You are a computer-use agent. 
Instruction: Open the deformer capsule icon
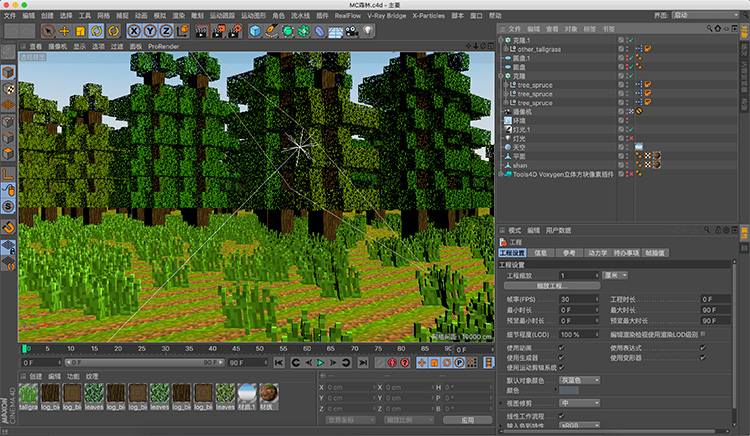320,31
